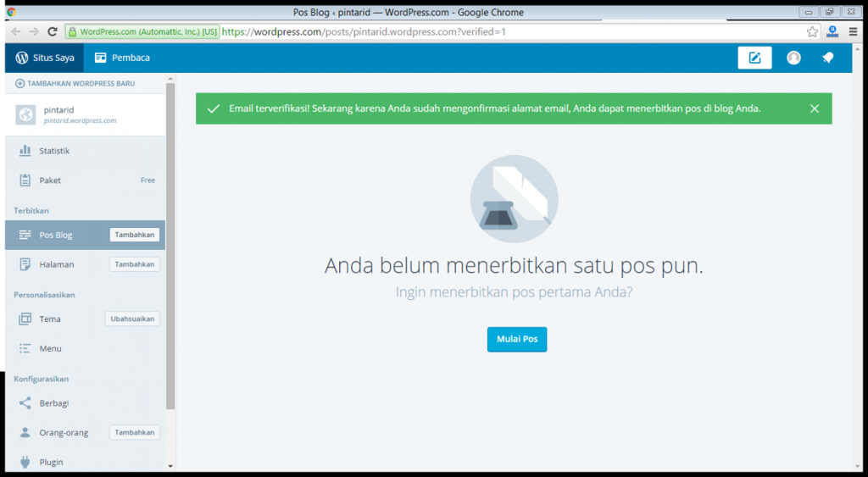Click the Paket clipboard icon
The height and width of the screenshot is (477, 868).
25,180
